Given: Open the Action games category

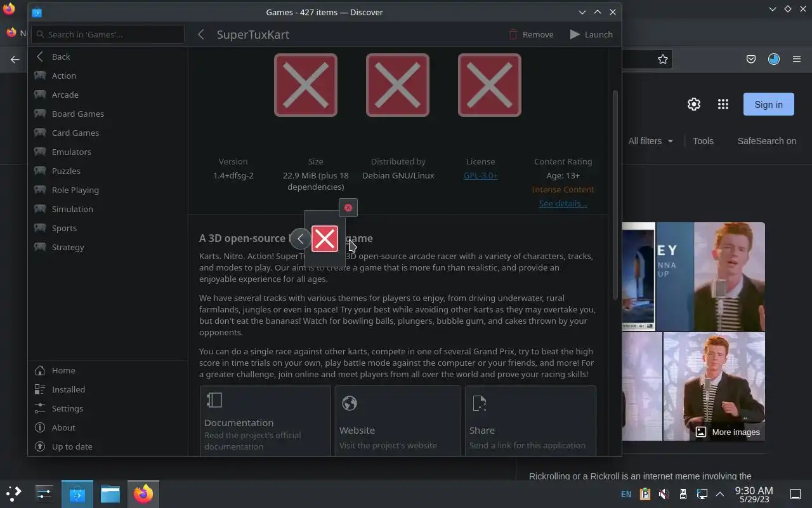Looking at the screenshot, I should point(108,76).
